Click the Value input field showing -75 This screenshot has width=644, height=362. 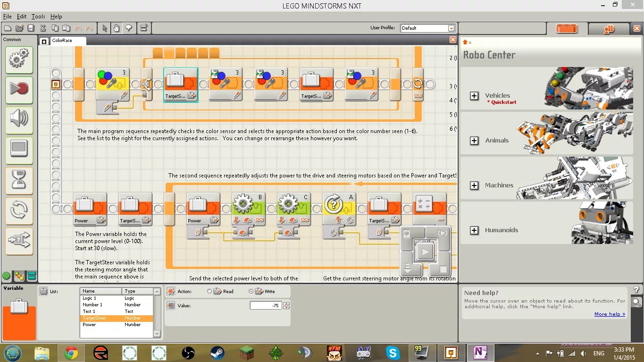pos(266,306)
